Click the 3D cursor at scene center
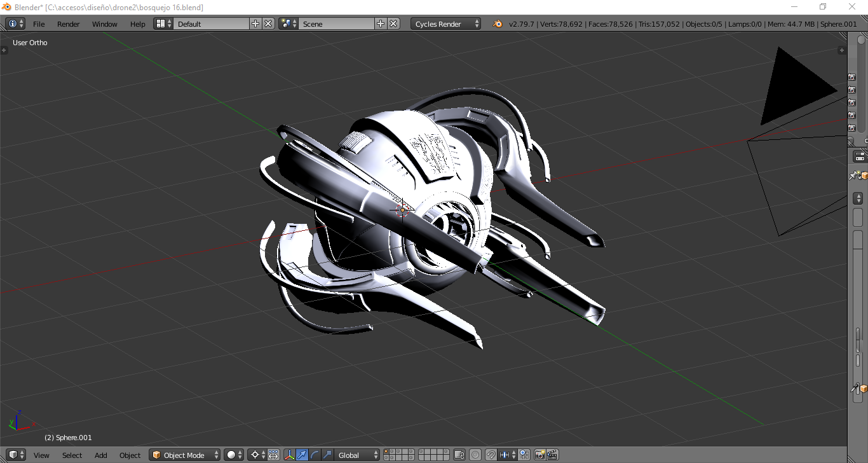Image resolution: width=868 pixels, height=463 pixels. [x=402, y=210]
